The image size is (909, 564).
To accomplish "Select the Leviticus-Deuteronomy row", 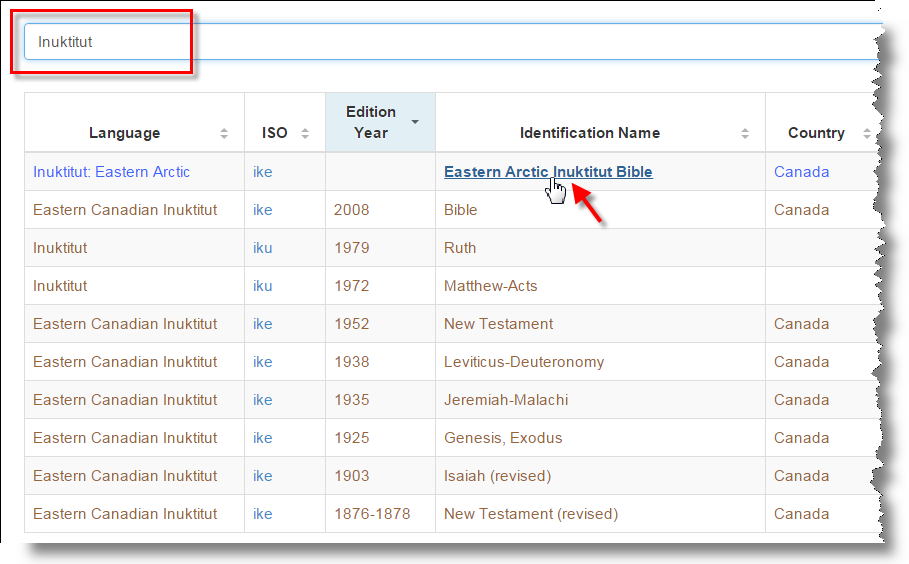I will pyautogui.click(x=524, y=362).
